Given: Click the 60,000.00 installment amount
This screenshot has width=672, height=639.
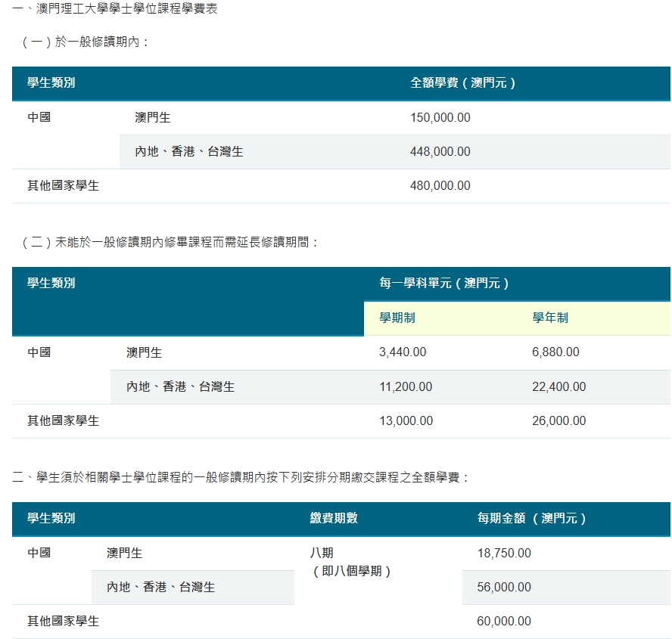Looking at the screenshot, I should (x=504, y=622).
